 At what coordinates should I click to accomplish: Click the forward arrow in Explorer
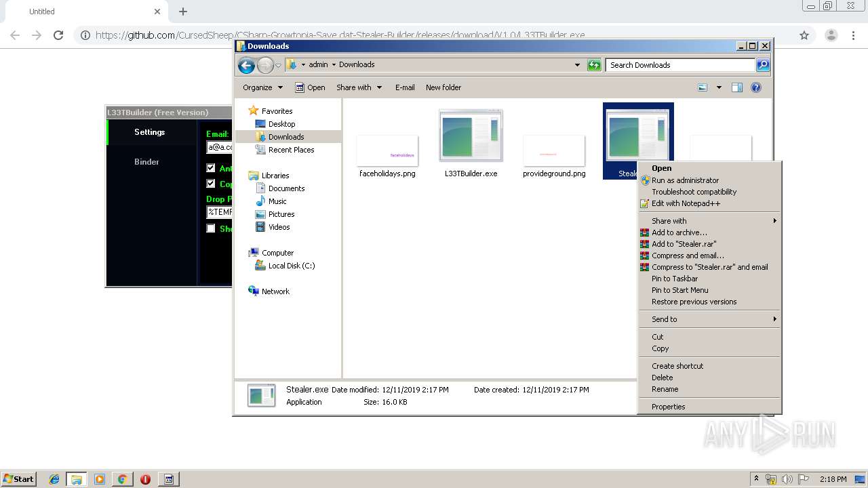coord(265,65)
